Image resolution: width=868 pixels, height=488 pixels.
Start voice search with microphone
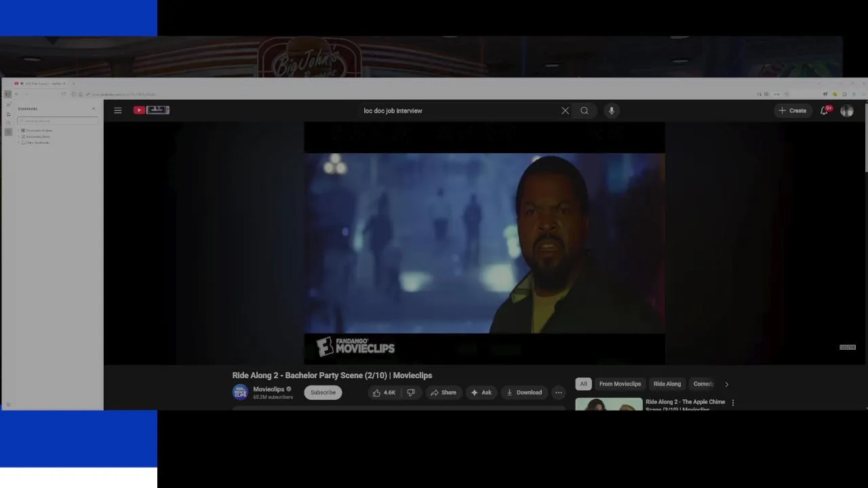click(x=611, y=110)
